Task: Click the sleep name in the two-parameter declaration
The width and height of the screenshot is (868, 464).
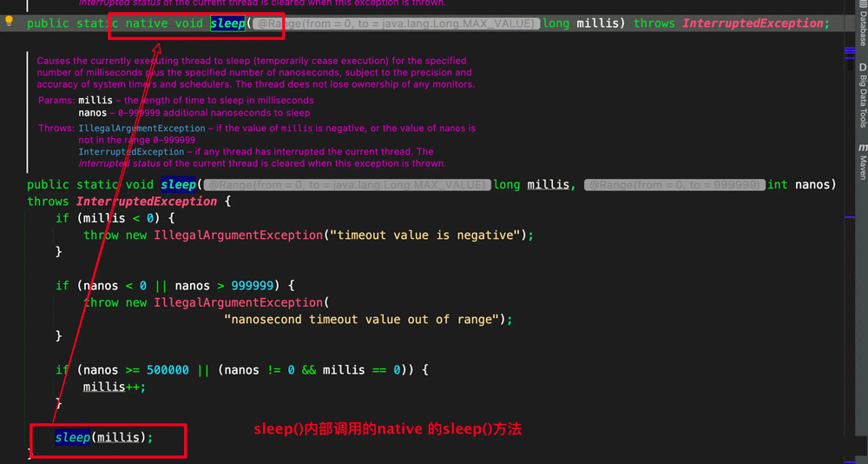Action: [178, 184]
